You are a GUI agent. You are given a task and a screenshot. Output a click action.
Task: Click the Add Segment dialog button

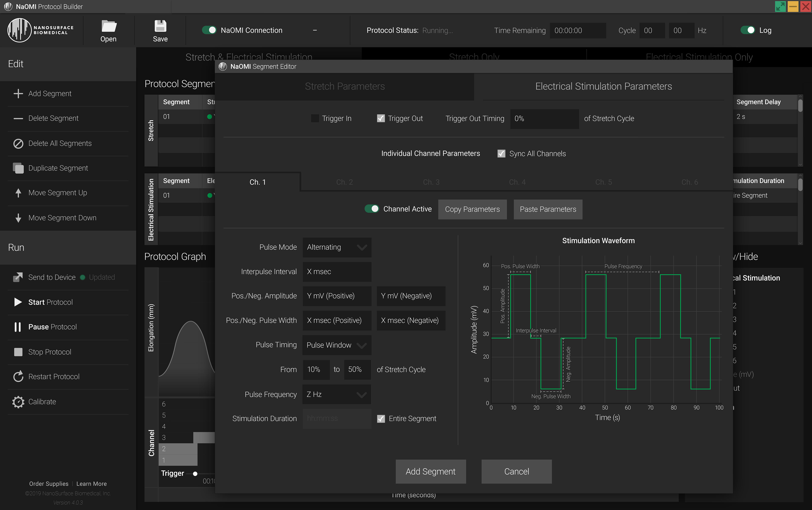coord(431,471)
